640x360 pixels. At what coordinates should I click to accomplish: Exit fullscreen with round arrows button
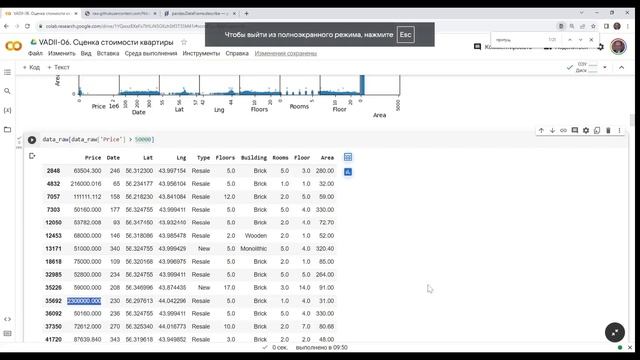615,332
